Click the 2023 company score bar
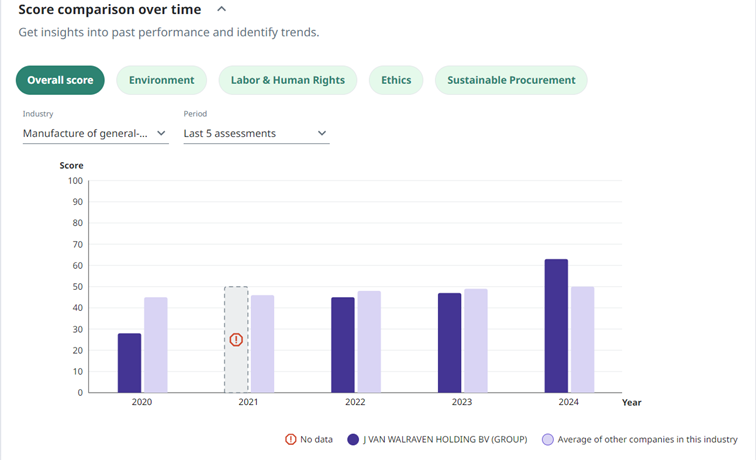The height and width of the screenshot is (460, 756). 449,343
